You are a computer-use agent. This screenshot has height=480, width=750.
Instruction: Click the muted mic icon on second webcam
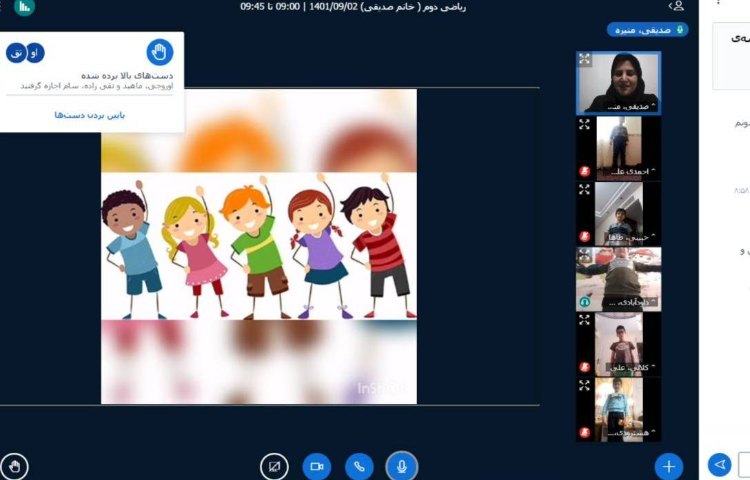[x=584, y=171]
